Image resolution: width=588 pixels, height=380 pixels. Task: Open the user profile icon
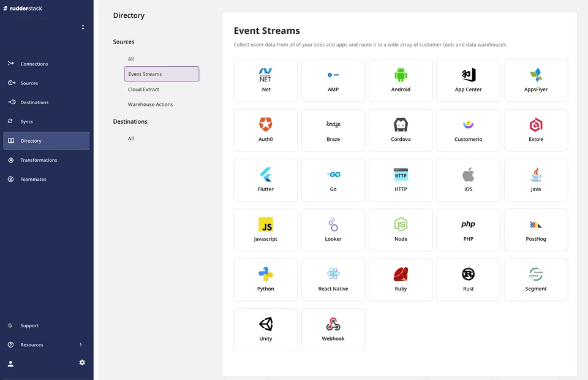click(10, 363)
